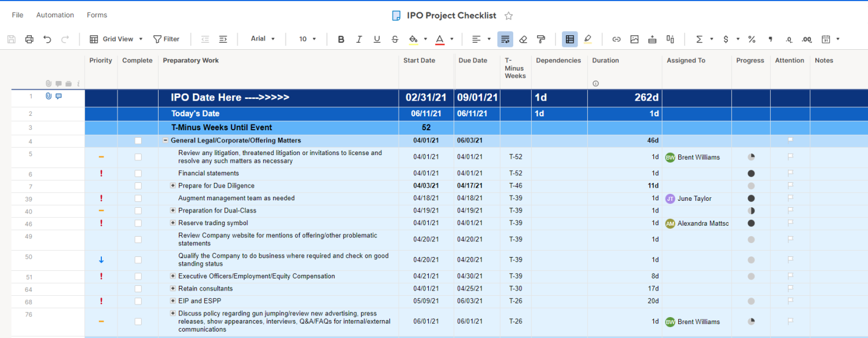Click the Format painter icon
Screen dimensions: 868x338
pyautogui.click(x=541, y=39)
